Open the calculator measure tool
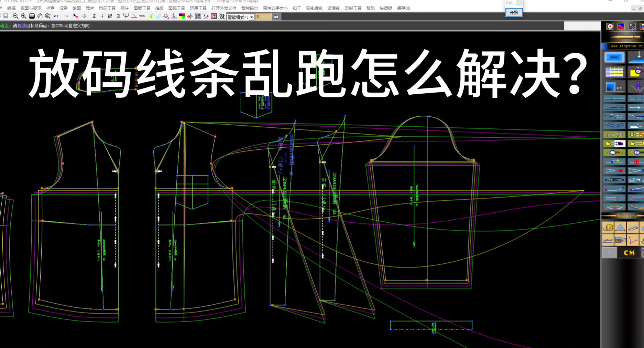 620,241
